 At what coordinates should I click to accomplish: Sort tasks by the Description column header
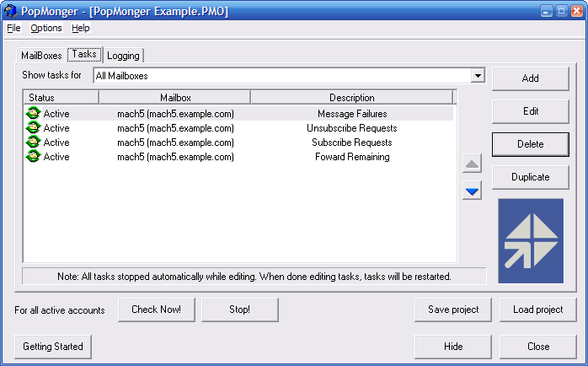pyautogui.click(x=352, y=98)
